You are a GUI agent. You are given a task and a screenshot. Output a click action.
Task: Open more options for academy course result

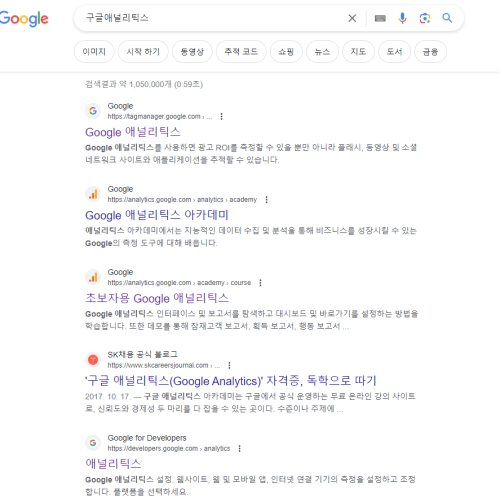(x=260, y=283)
